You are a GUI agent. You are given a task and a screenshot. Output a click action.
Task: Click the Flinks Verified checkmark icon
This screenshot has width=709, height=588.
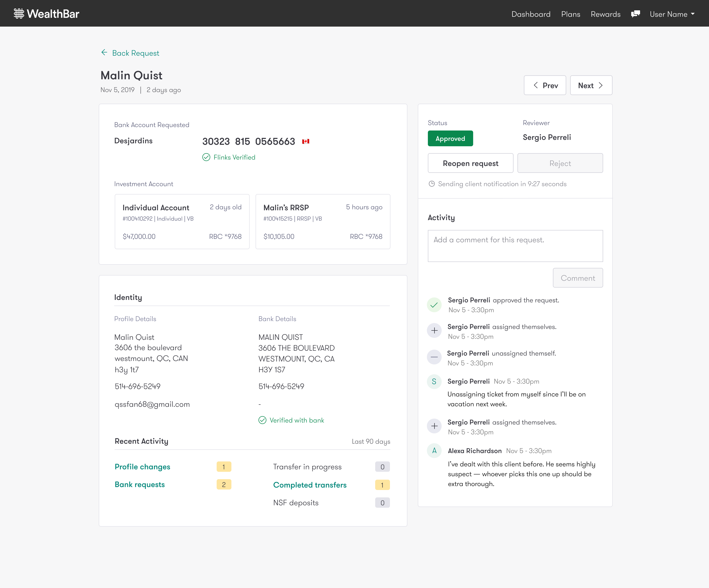pyautogui.click(x=206, y=157)
